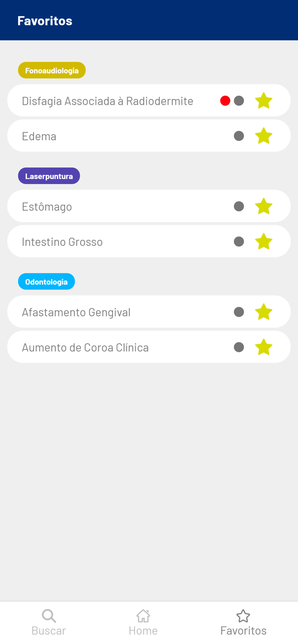
Task: Unfavorite the Afastamento Gengival entry
Action: [x=264, y=312]
